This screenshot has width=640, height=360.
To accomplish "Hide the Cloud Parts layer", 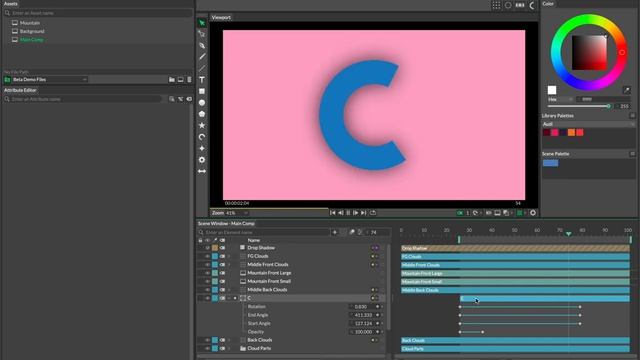I will click(x=207, y=348).
